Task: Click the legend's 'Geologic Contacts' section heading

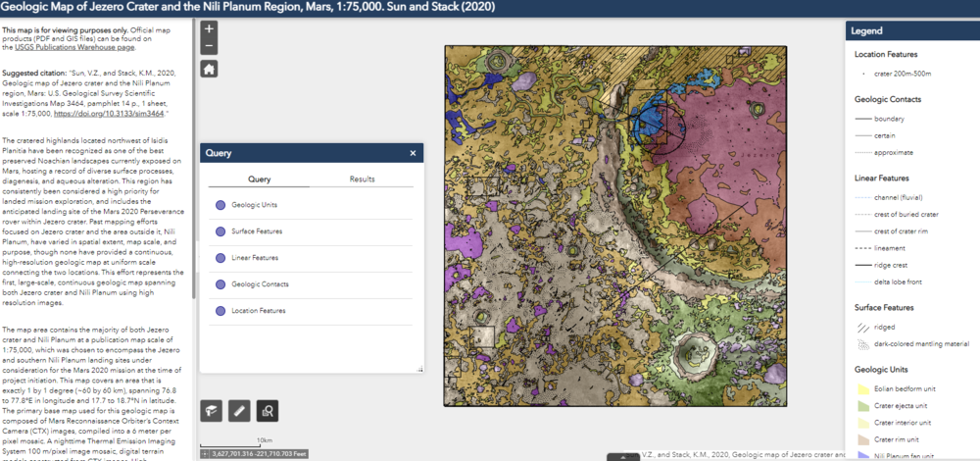Action: click(x=888, y=99)
